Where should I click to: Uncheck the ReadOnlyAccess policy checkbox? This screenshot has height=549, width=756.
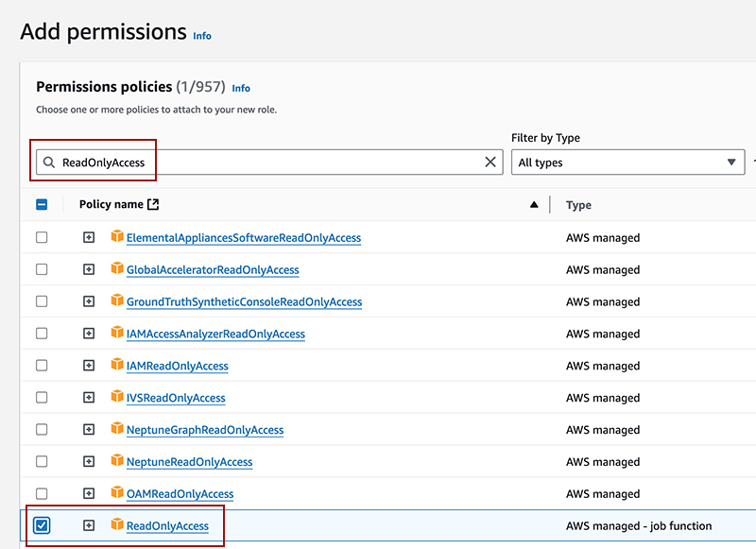(42, 525)
